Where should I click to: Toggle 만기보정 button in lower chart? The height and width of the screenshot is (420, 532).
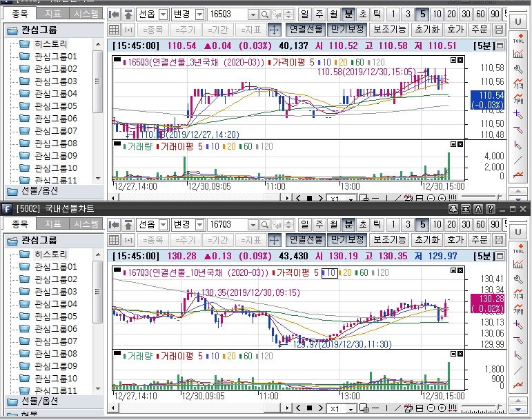347,240
